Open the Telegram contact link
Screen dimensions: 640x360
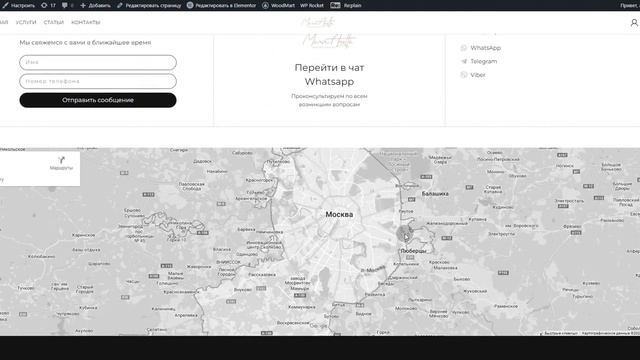(x=479, y=61)
